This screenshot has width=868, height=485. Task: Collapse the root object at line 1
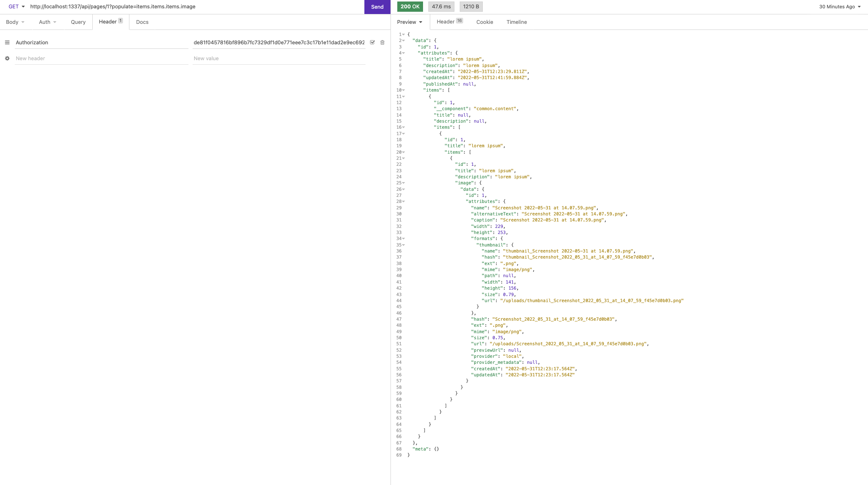404,34
